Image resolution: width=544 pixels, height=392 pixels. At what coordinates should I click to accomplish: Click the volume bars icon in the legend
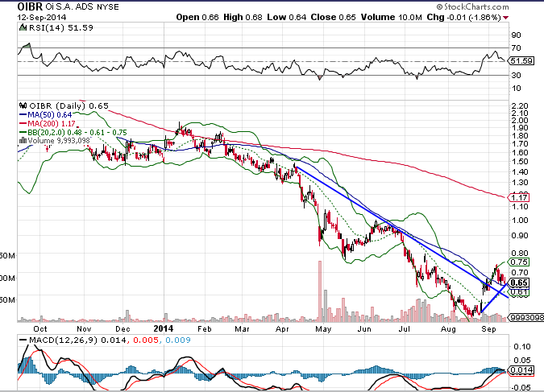(x=23, y=140)
